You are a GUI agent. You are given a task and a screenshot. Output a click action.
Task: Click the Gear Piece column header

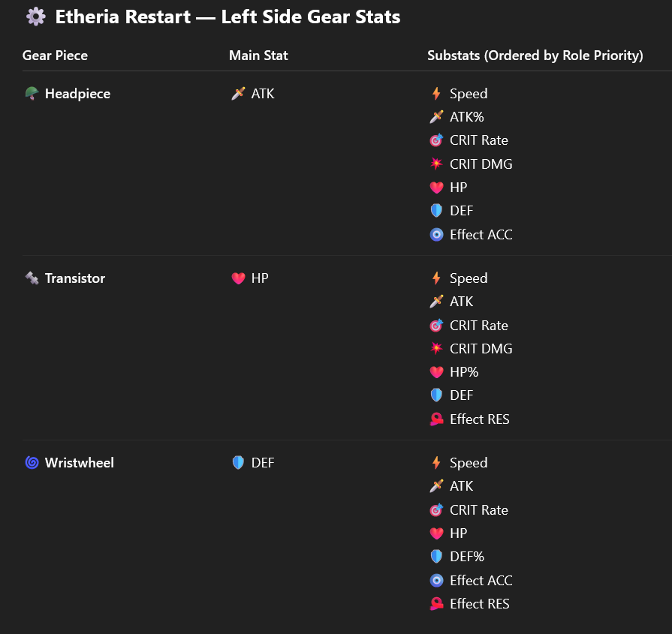pyautogui.click(x=55, y=56)
